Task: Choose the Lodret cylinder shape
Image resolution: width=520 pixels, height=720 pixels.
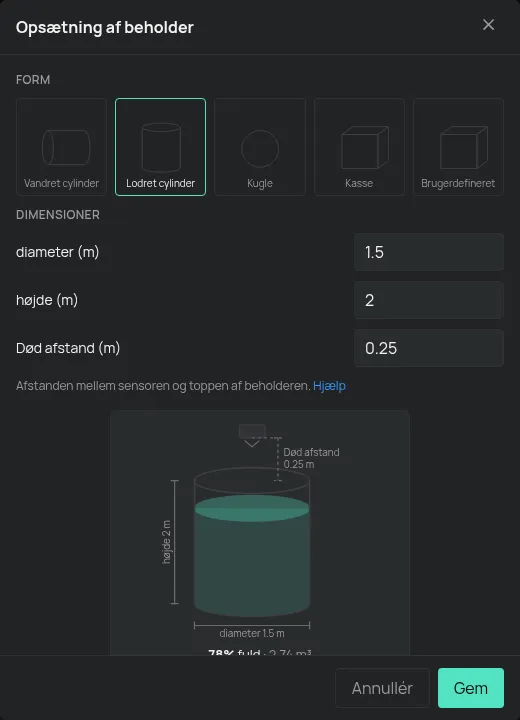Action: pos(160,147)
